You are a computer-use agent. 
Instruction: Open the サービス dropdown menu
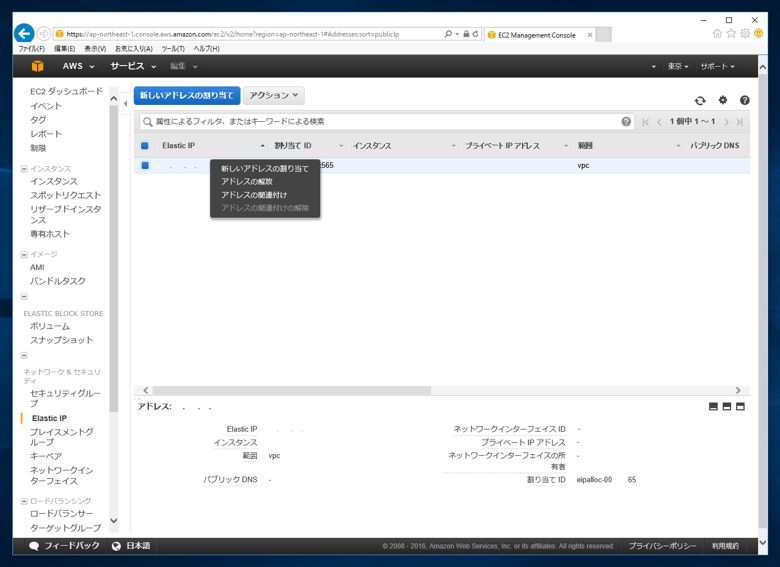[133, 66]
